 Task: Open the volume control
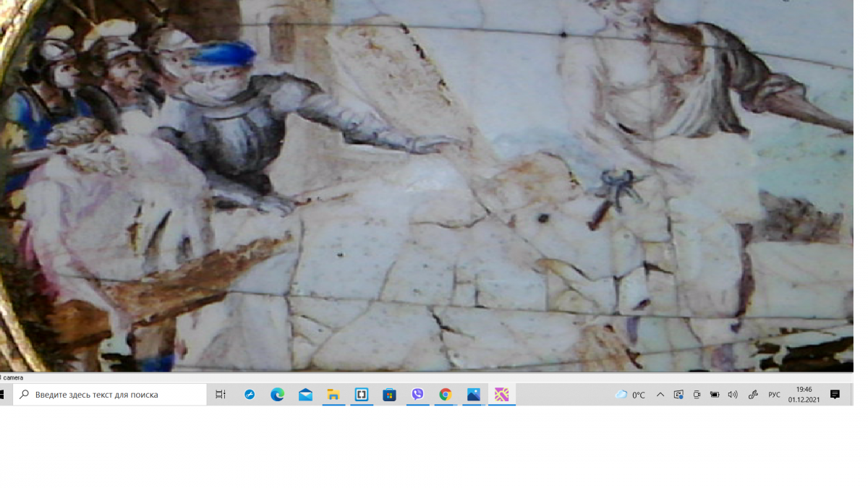pos(733,395)
